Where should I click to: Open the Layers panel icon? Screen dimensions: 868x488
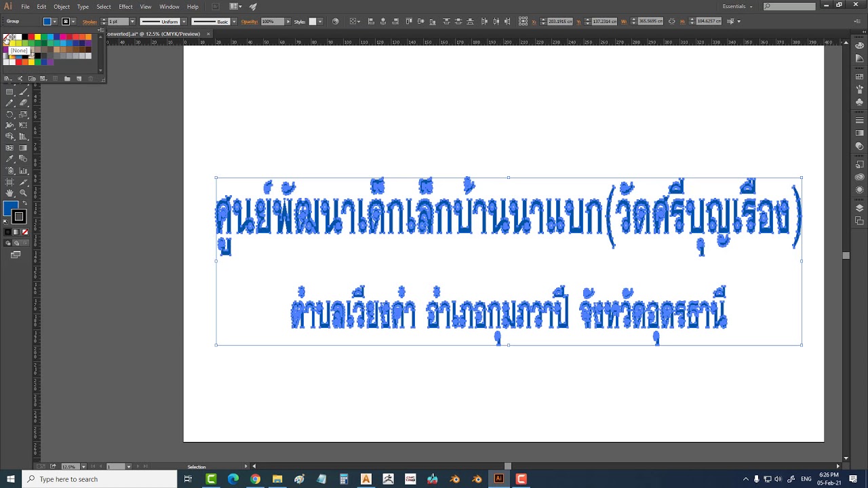[x=860, y=208]
